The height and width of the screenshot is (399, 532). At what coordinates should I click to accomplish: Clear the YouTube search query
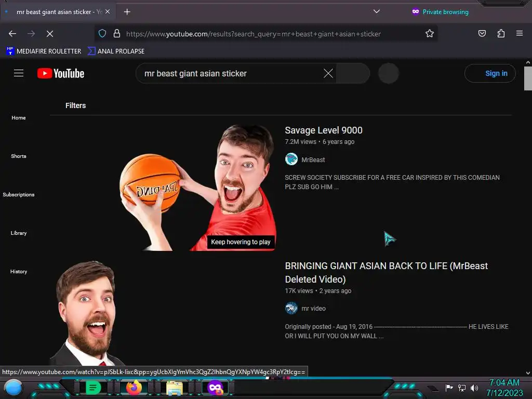tap(328, 73)
